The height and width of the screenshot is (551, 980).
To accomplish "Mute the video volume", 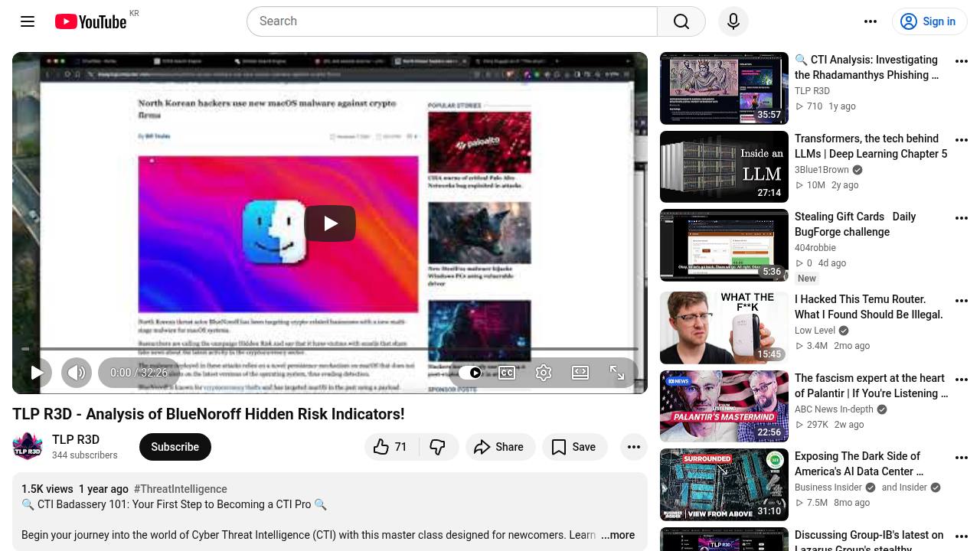I will [x=76, y=373].
